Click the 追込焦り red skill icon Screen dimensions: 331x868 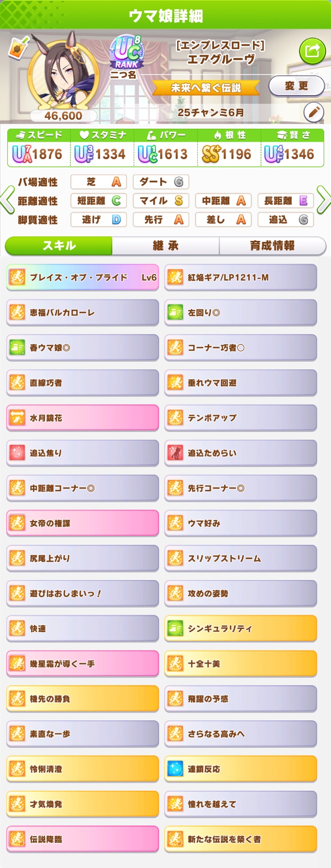pyautogui.click(x=17, y=453)
